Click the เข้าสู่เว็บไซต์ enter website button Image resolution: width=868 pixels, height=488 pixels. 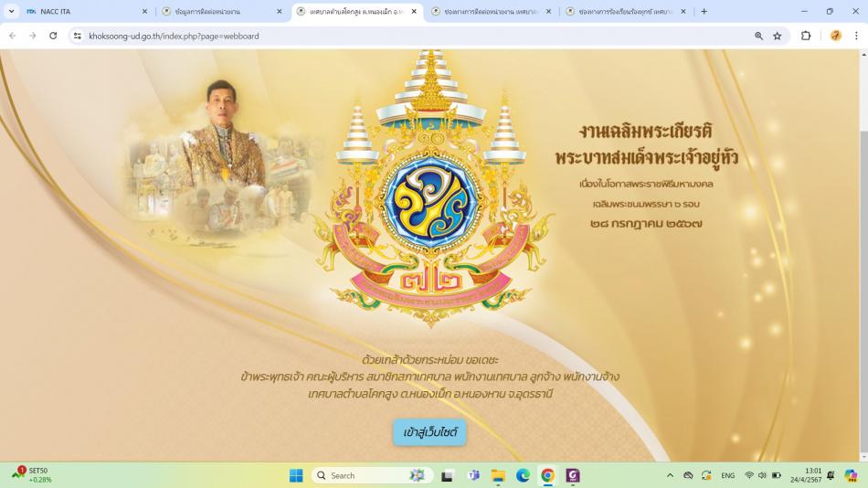[429, 432]
